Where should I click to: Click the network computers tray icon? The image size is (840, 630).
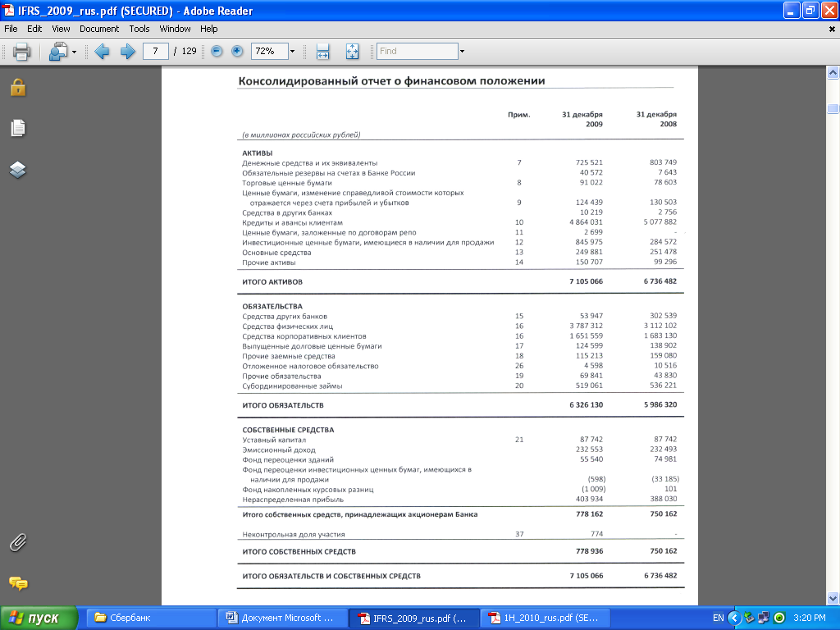764,619
